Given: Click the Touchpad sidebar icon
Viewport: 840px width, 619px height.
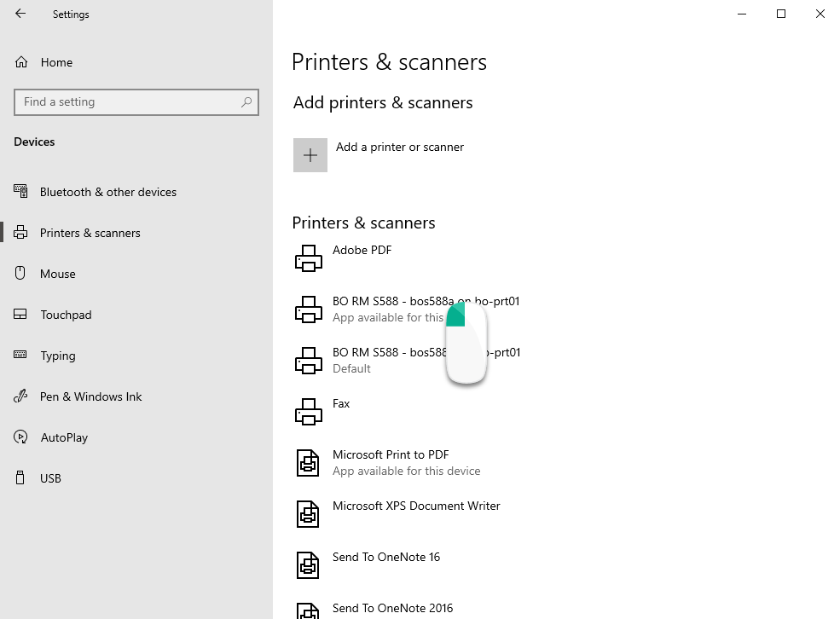Looking at the screenshot, I should pos(20,314).
